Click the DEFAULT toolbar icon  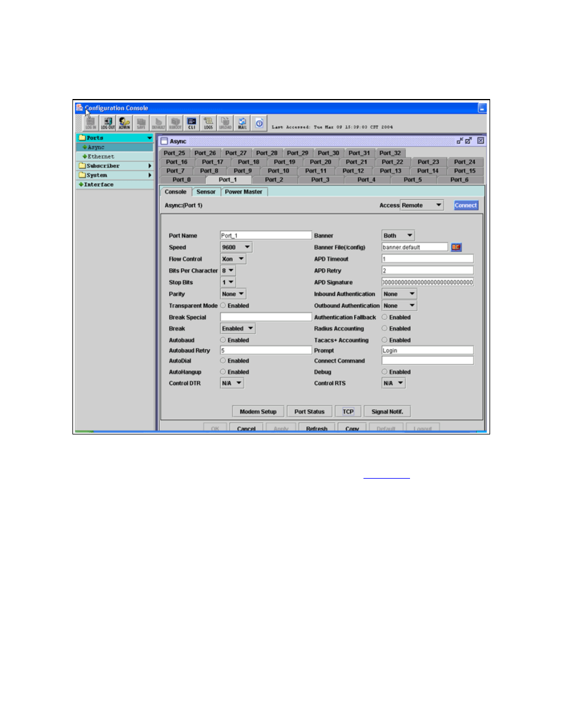pos(158,123)
